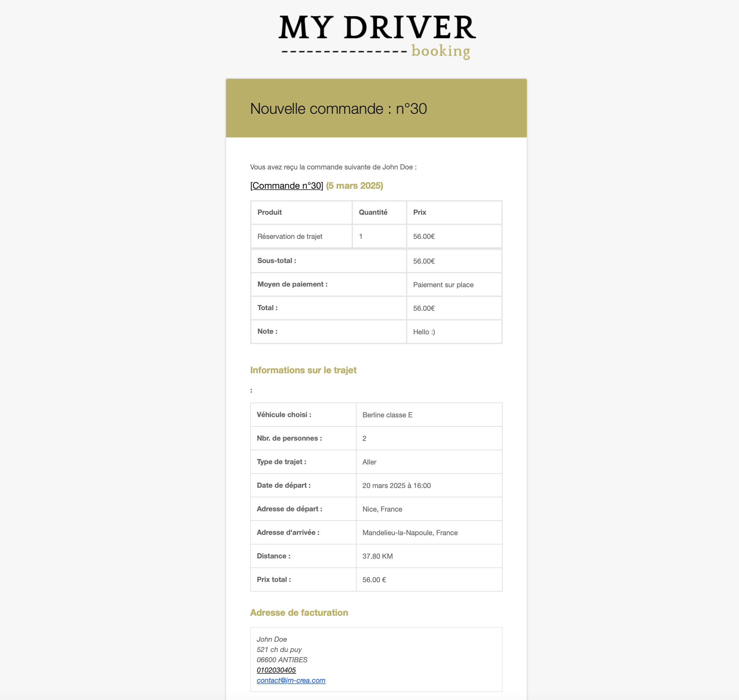Screen dimensions: 739x700
Task: Click the 'Moyen de paiement :' label
Action: pos(293,284)
